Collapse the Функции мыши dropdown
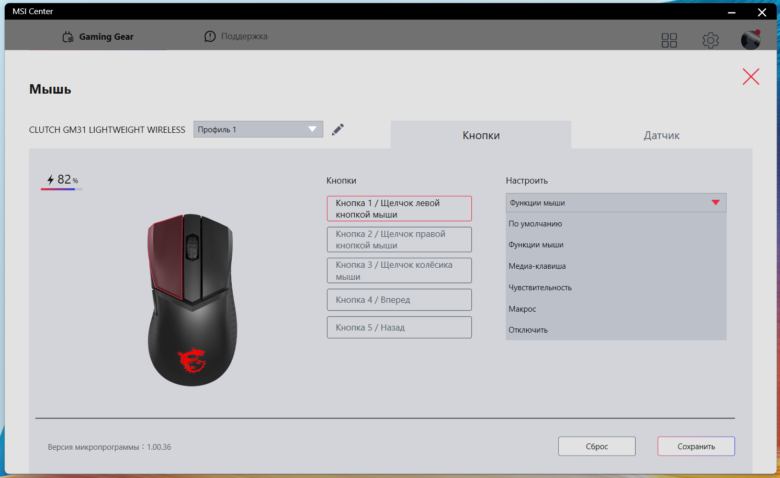This screenshot has height=478, width=780. click(616, 202)
